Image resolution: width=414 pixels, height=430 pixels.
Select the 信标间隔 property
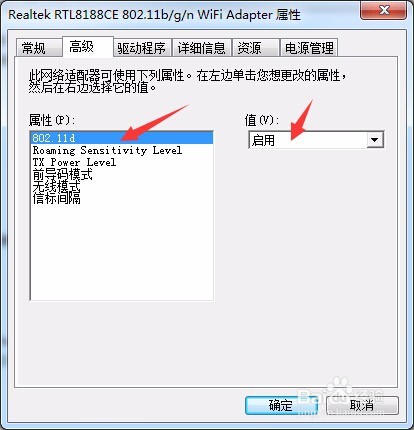[122, 198]
